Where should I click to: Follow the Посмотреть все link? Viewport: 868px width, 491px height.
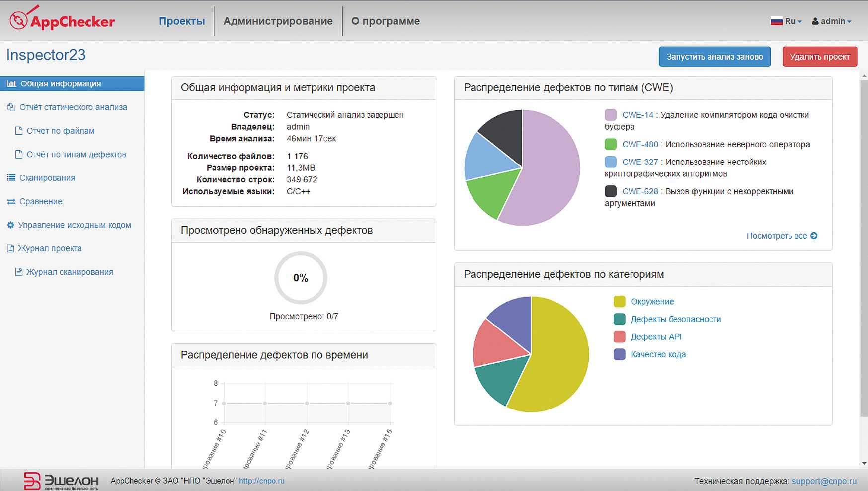click(782, 236)
